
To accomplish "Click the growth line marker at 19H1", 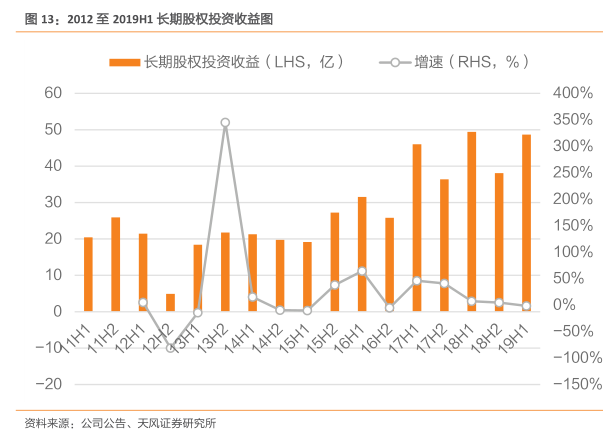I will click(x=526, y=306).
